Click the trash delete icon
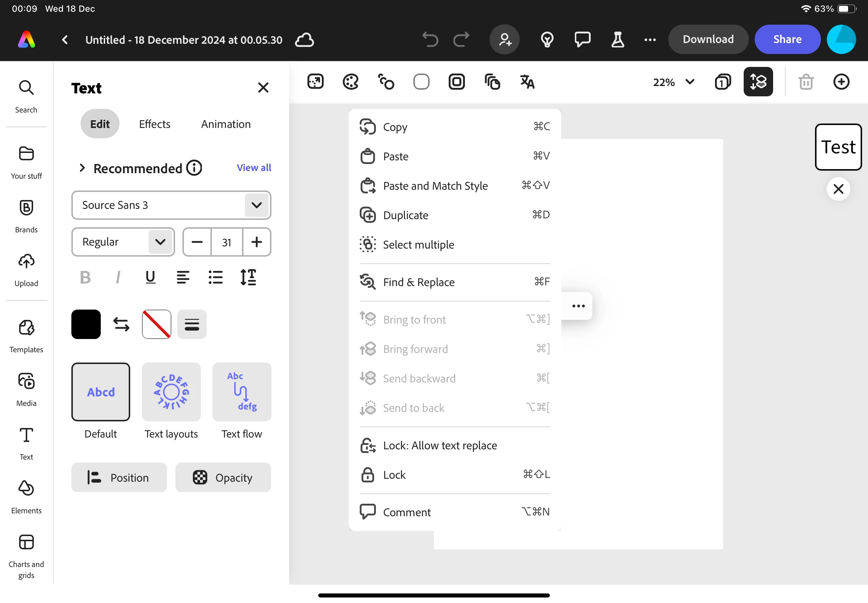Viewport: 868px width, 603px height. click(x=805, y=82)
